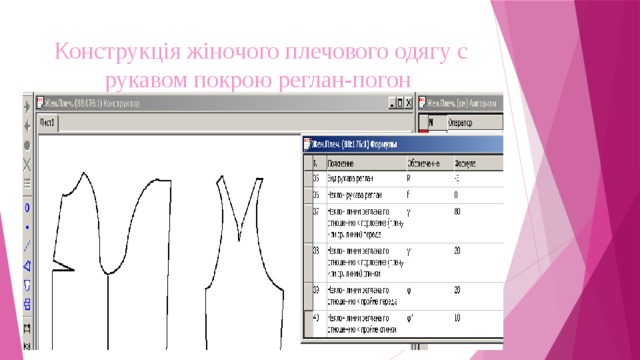640x360 pixels.
Task: Click formula value '80' in row 37
Action: pyautogui.click(x=457, y=211)
